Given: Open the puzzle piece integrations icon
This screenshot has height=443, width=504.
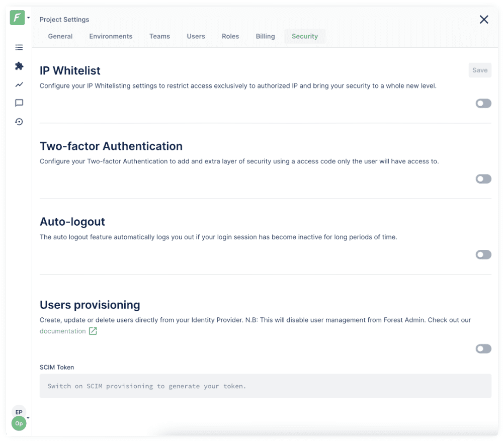Looking at the screenshot, I should click(x=19, y=66).
